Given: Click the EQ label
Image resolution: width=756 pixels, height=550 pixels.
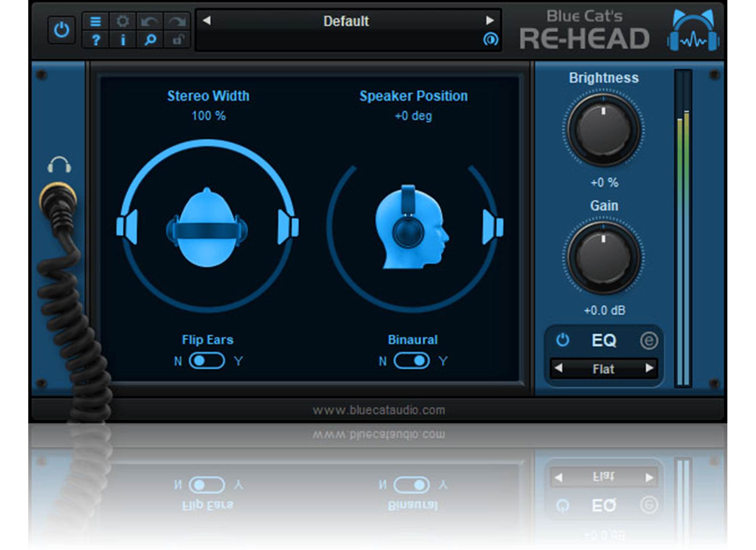Looking at the screenshot, I should point(604,340).
